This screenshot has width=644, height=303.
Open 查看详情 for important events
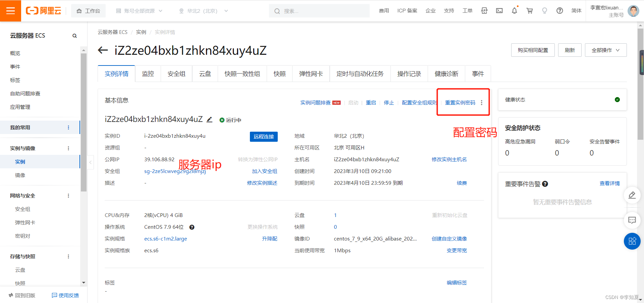coord(609,183)
